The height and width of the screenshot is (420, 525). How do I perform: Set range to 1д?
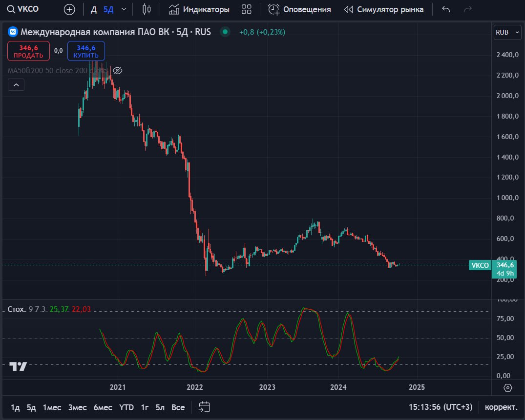[15, 407]
